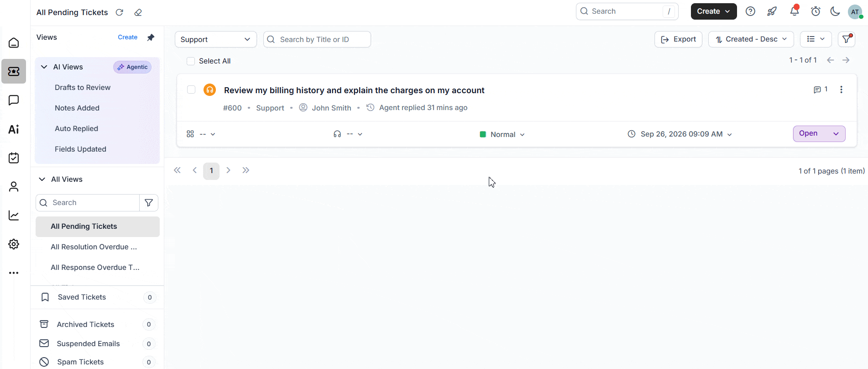Open the views search filter icon

coord(149,203)
